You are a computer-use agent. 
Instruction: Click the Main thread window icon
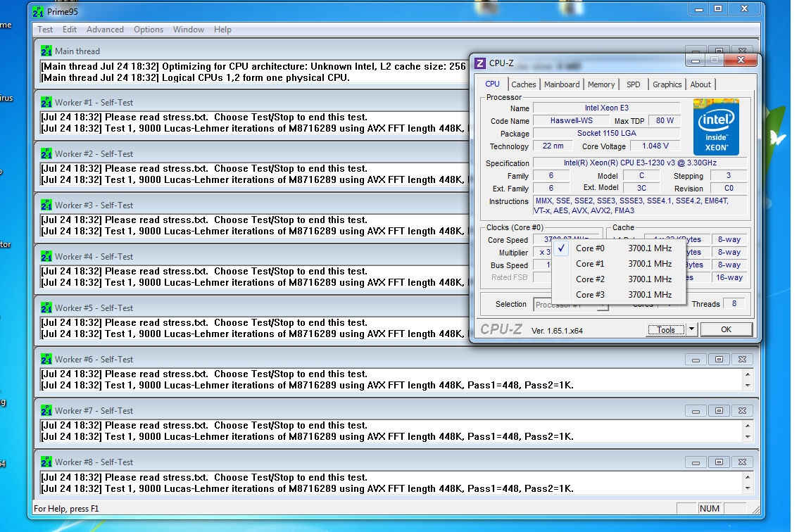tap(46, 51)
